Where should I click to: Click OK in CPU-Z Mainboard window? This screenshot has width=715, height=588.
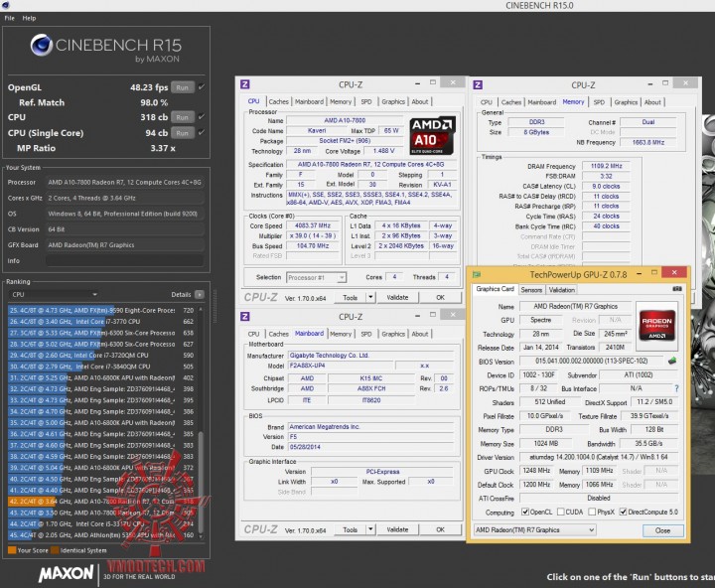[440, 529]
